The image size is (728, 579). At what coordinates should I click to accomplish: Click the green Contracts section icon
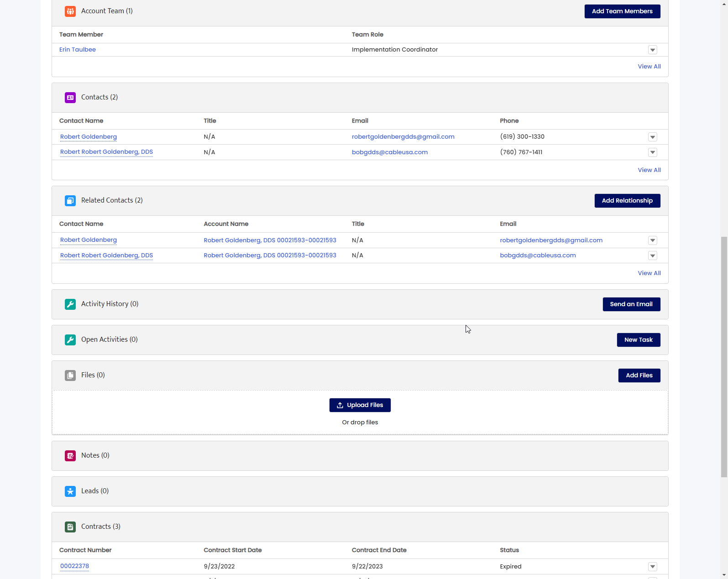pyautogui.click(x=70, y=527)
